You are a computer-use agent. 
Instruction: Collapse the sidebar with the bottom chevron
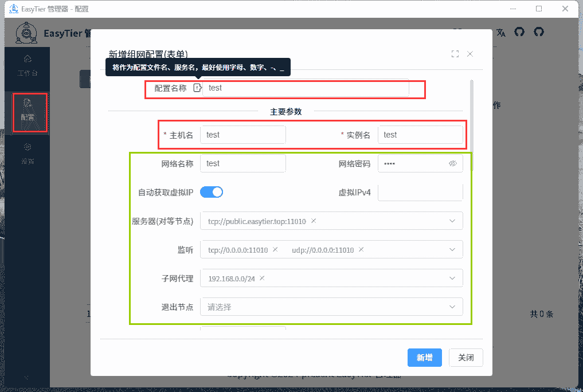(x=26, y=378)
